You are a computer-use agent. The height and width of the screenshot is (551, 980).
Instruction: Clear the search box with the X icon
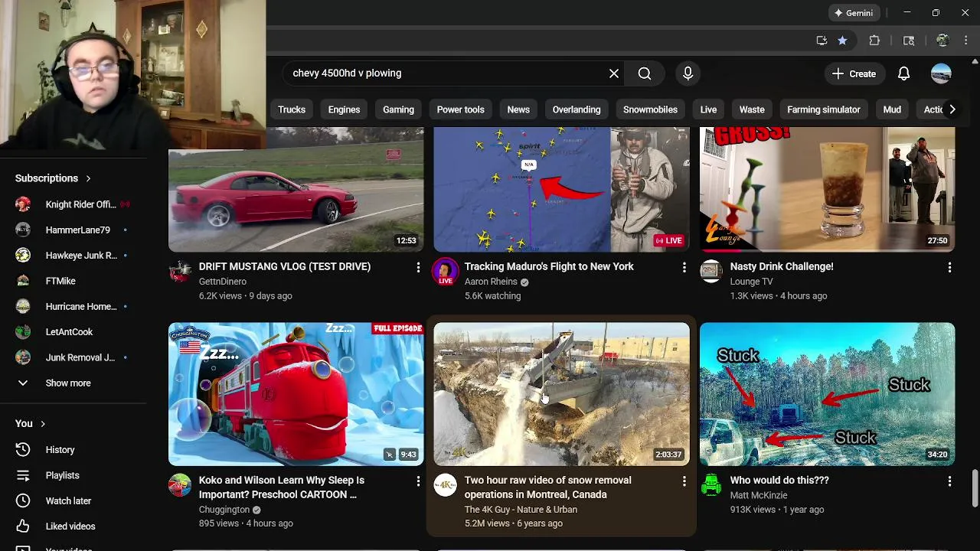(x=614, y=73)
